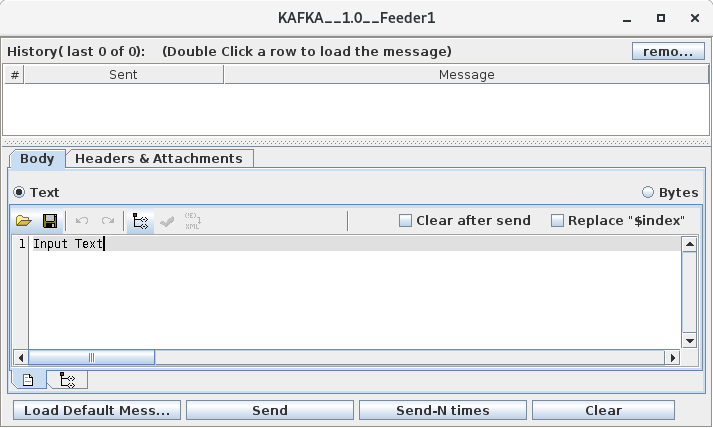
Task: Switch to plain document view tab
Action: pos(28,380)
